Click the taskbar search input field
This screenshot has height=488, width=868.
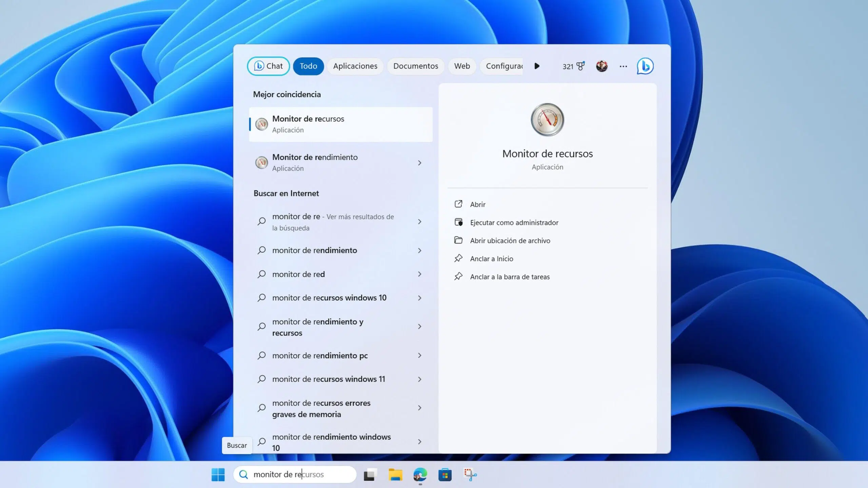point(298,474)
